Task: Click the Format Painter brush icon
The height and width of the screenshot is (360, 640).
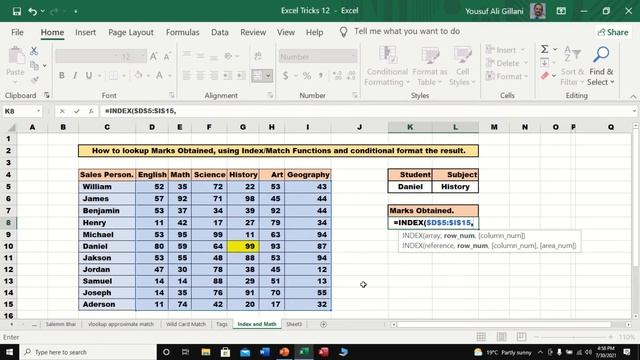Action: (x=35, y=80)
